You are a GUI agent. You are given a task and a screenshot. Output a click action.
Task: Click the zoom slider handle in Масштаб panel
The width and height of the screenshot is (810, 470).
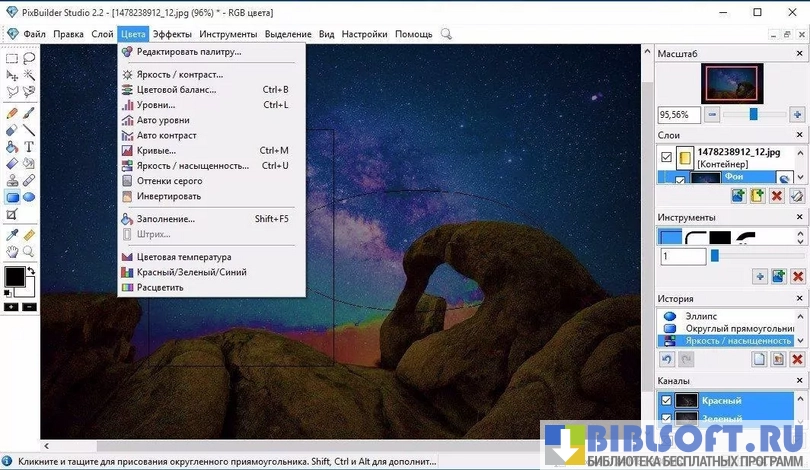(753, 115)
